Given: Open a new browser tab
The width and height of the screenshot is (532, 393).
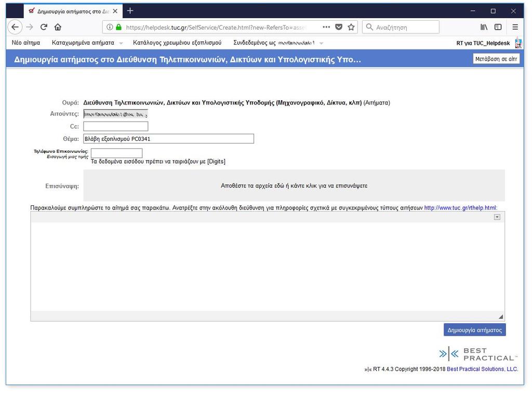Looking at the screenshot, I should 130,11.
